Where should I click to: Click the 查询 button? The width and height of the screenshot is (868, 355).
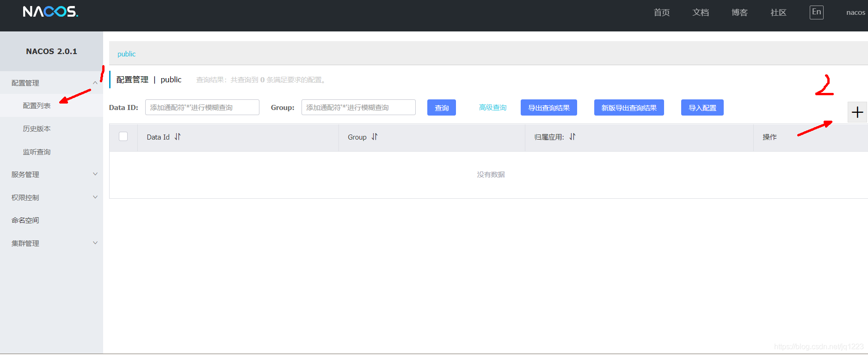[442, 108]
